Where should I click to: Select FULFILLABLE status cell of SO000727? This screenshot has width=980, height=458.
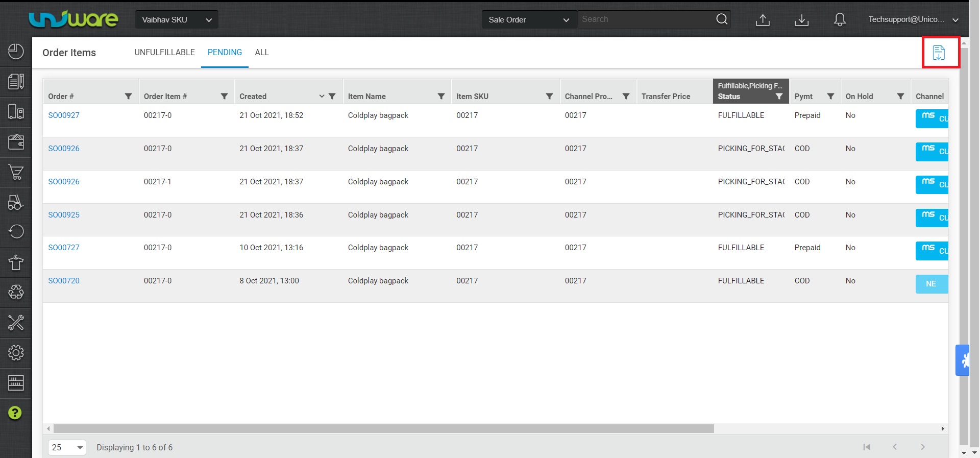(x=741, y=248)
